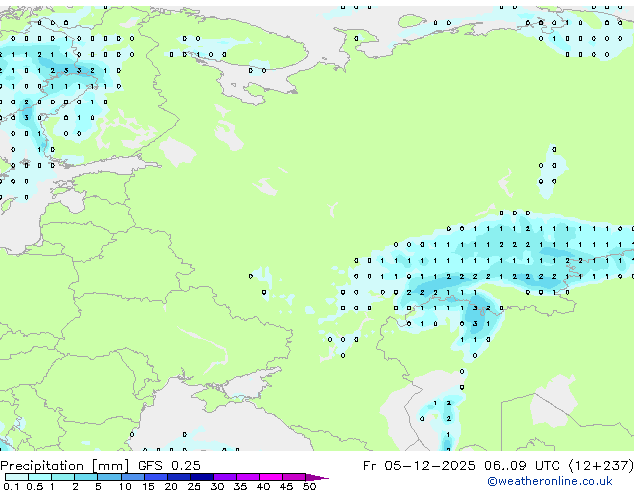This screenshot has width=634, height=490.
Task: Select the 1–2 legend color swatch
Action: tap(63, 477)
